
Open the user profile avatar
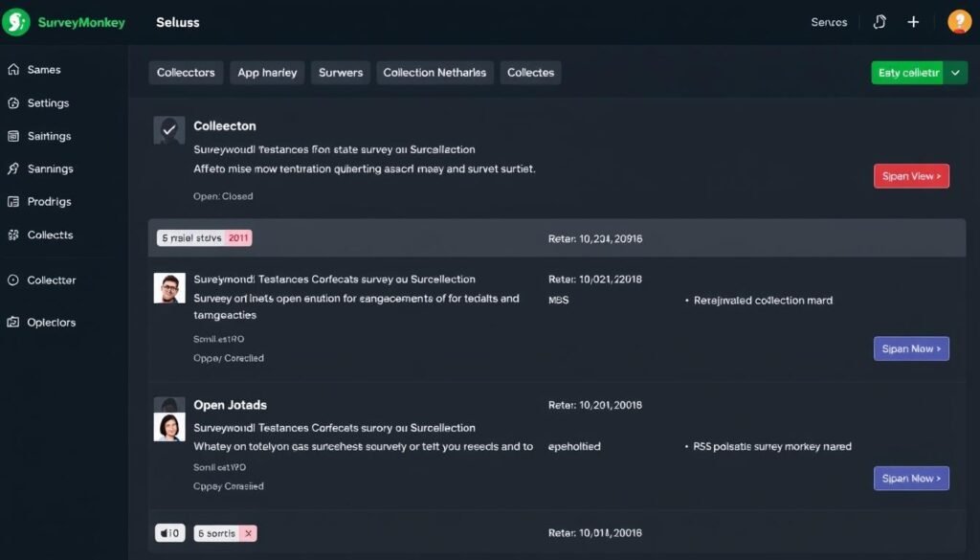[x=959, y=20]
